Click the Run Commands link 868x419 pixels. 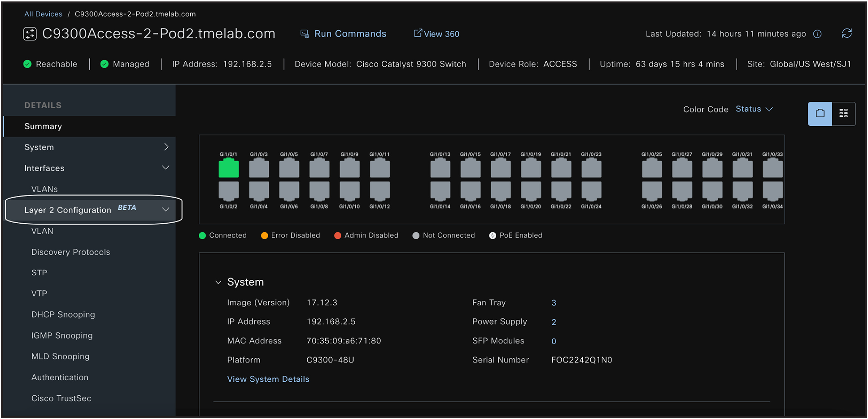[x=343, y=34]
